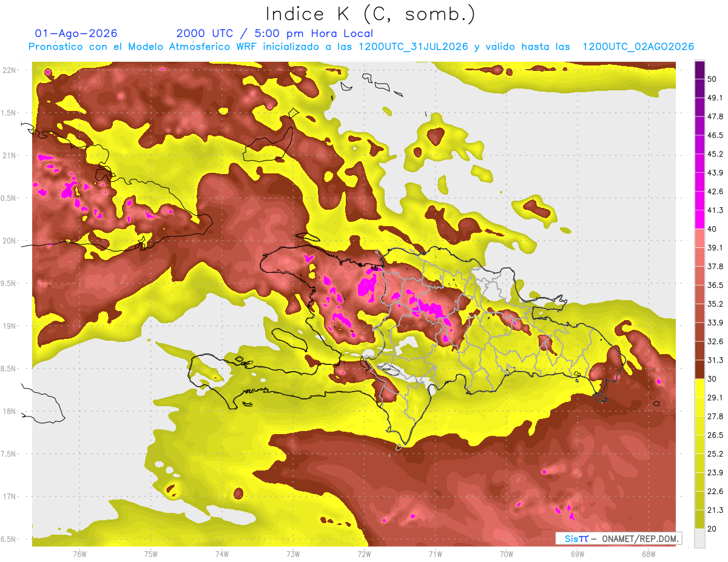
Task: Select the '01-Ago-2026' date label
Action: (x=76, y=33)
